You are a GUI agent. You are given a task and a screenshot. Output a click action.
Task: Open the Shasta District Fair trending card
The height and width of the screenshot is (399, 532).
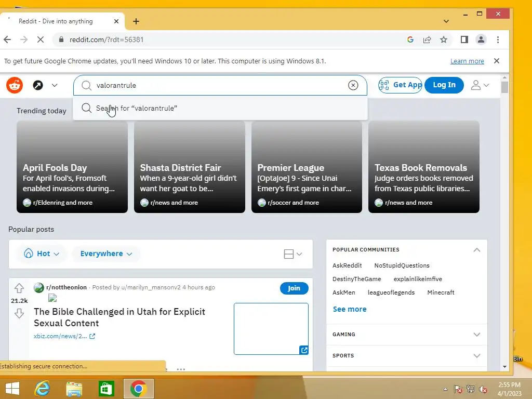pyautogui.click(x=189, y=167)
